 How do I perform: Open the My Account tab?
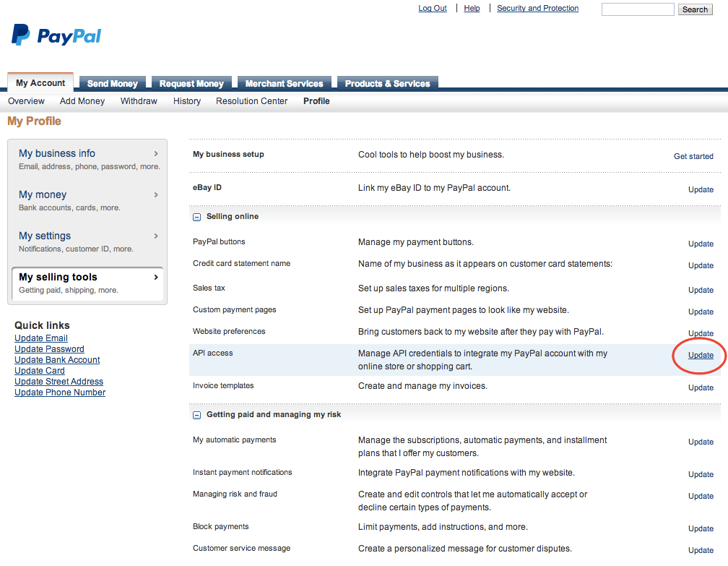tap(40, 82)
